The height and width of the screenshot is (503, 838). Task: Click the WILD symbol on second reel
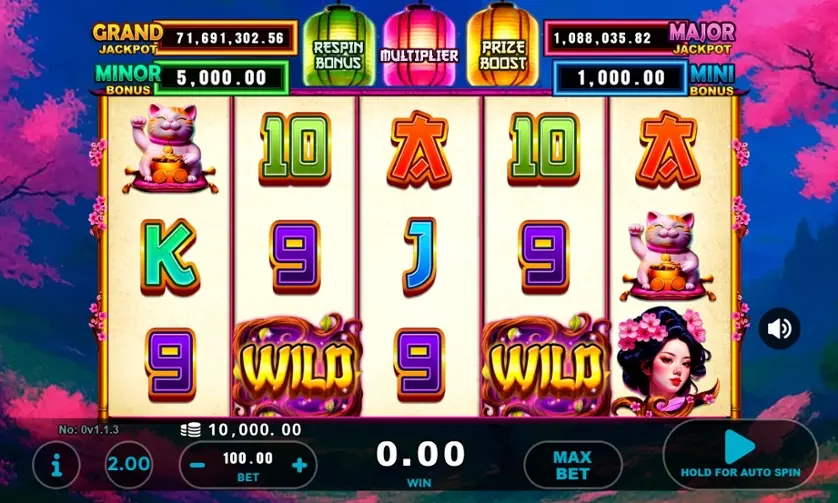[x=296, y=365]
